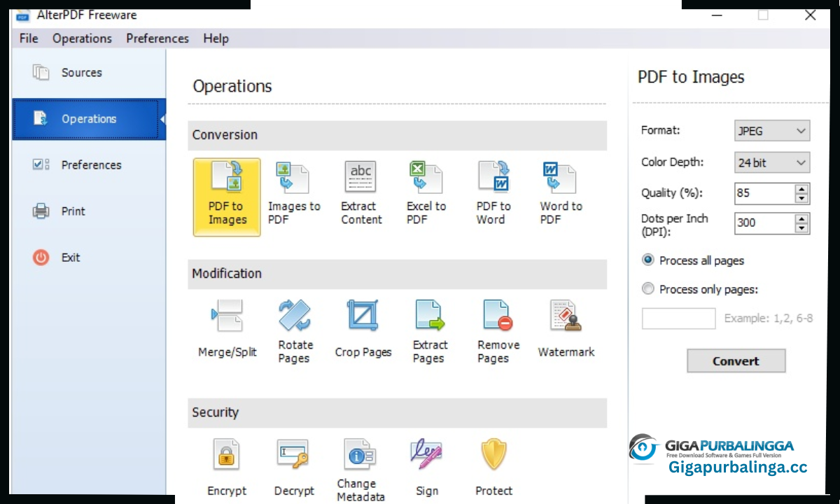This screenshot has width=840, height=504.
Task: Open the Preferences menu in the menu bar
Action: coord(157,38)
